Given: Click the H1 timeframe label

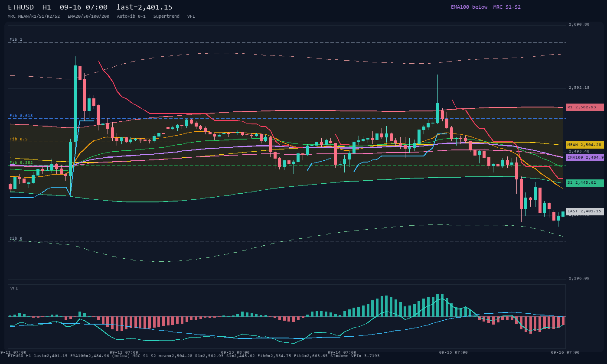Looking at the screenshot, I should [47, 7].
